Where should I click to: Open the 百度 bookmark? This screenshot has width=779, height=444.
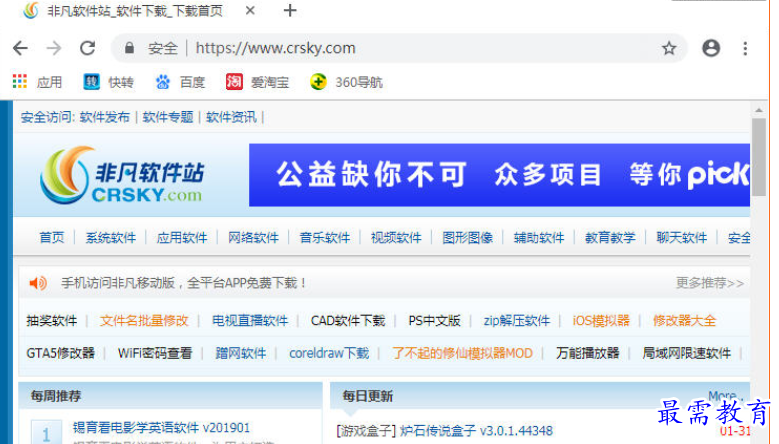[x=180, y=82]
